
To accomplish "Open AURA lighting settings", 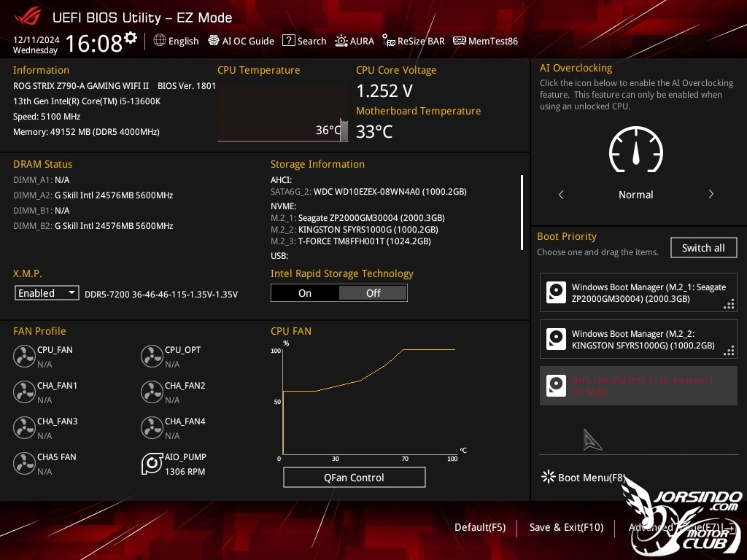I will 355,41.
